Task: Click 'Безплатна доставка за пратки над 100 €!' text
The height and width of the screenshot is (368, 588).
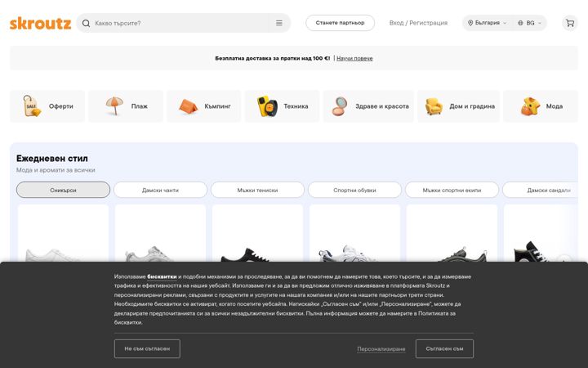Action: pyautogui.click(x=273, y=58)
